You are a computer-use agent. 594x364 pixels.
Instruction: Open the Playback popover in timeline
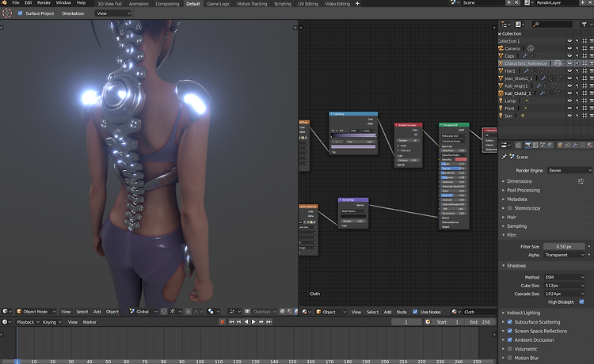[x=28, y=322]
